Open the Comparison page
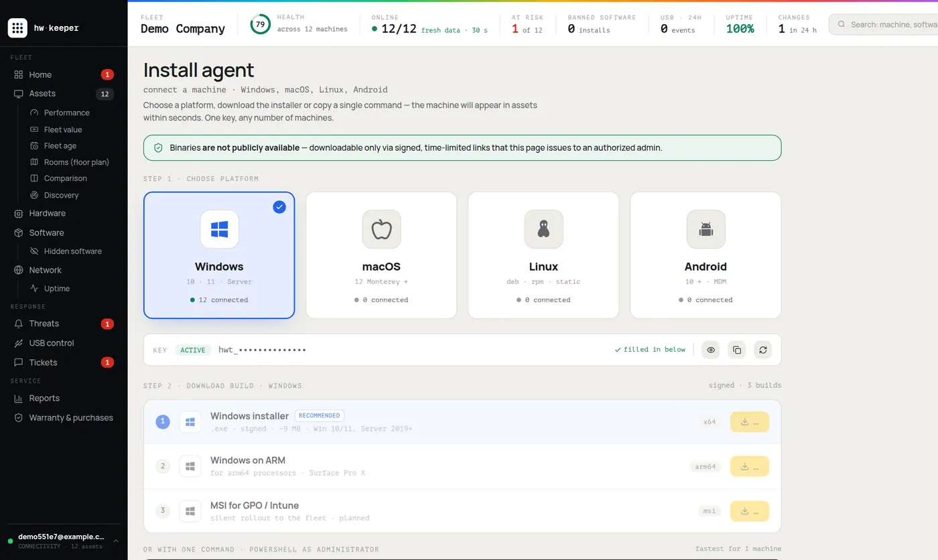Screen dimensions: 938x560 pyautogui.click(x=66, y=178)
